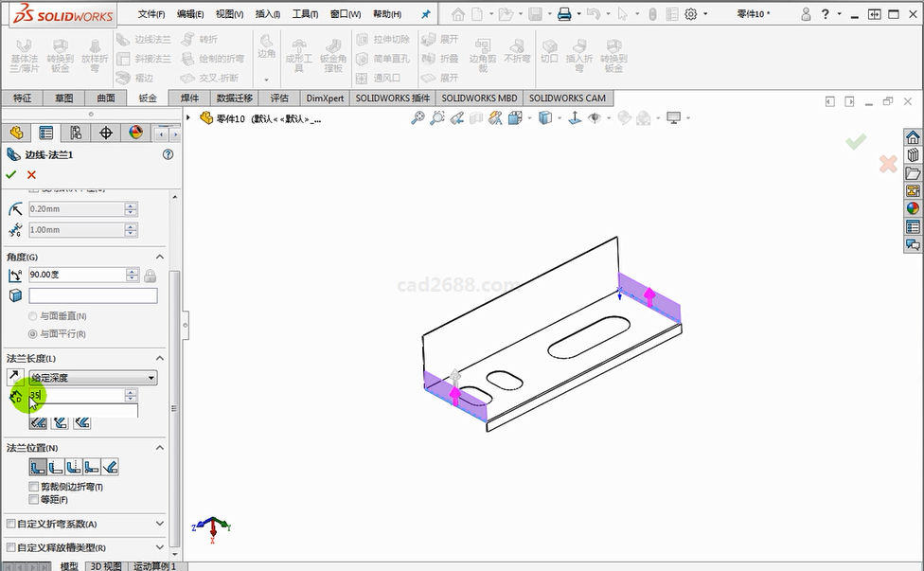Viewport: 924px width, 571px height.
Task: Select Material Inside flange position icon
Action: click(x=38, y=467)
